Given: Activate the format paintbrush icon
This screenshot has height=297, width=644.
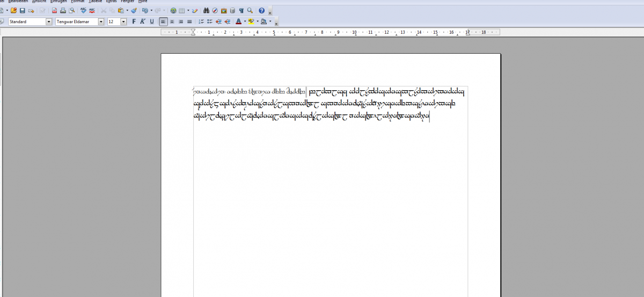Looking at the screenshot, I should pyautogui.click(x=134, y=10).
